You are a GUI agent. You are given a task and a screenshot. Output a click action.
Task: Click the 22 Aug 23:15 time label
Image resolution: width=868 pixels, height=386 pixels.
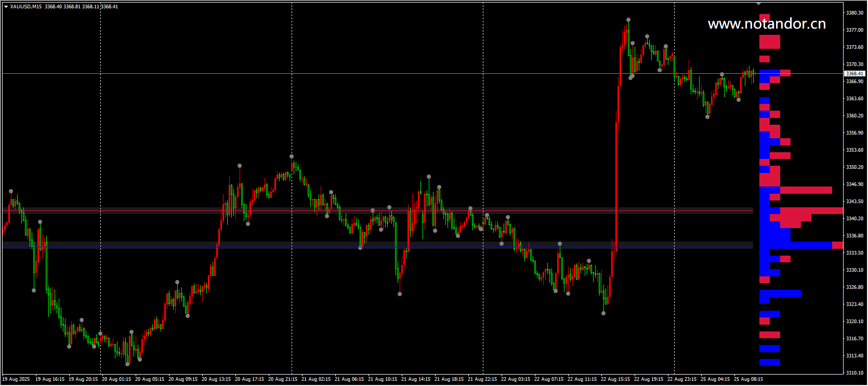pyautogui.click(x=682, y=379)
